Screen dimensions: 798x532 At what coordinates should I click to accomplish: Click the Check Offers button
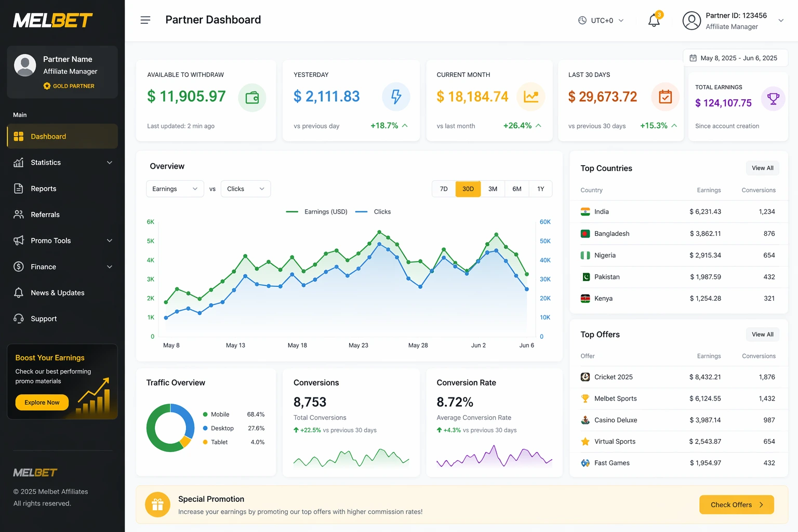736,505
